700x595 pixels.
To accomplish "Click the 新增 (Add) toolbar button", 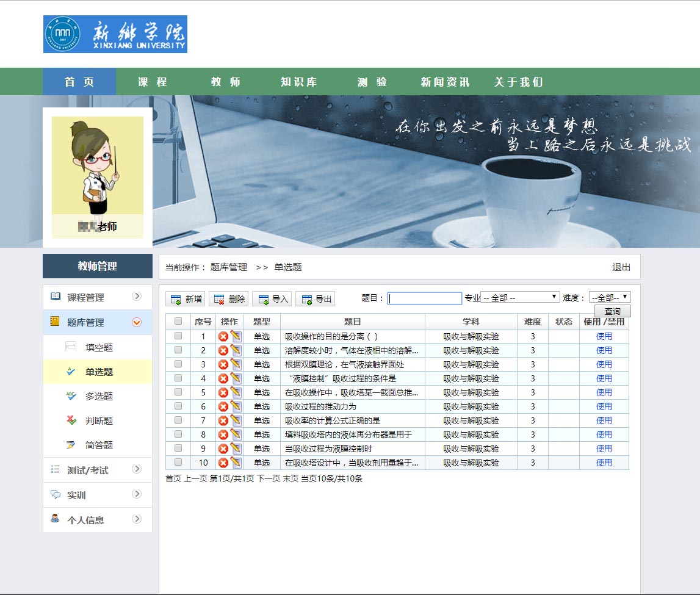I will [186, 299].
